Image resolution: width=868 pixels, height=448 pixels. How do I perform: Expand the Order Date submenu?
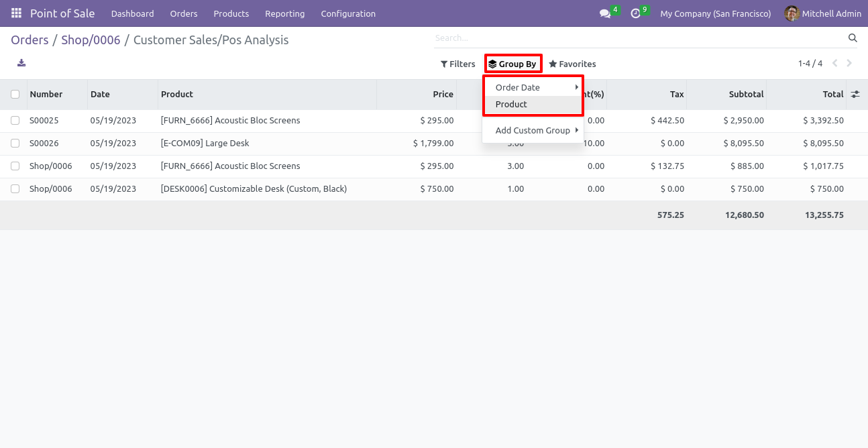[x=533, y=88]
